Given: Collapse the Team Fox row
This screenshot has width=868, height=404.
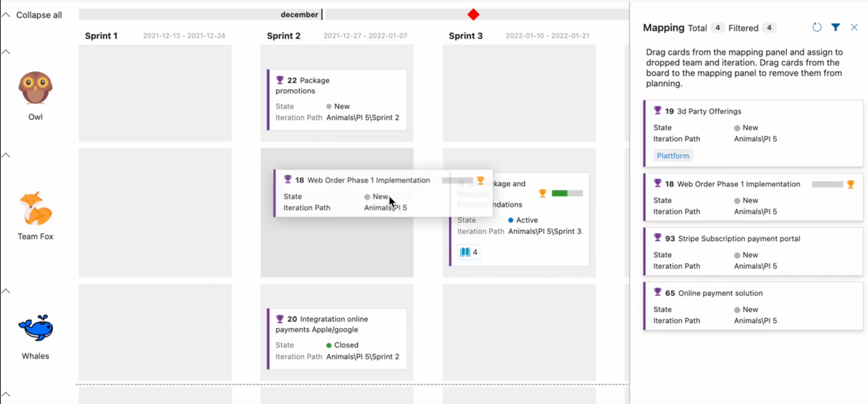Looking at the screenshot, I should click(x=6, y=155).
